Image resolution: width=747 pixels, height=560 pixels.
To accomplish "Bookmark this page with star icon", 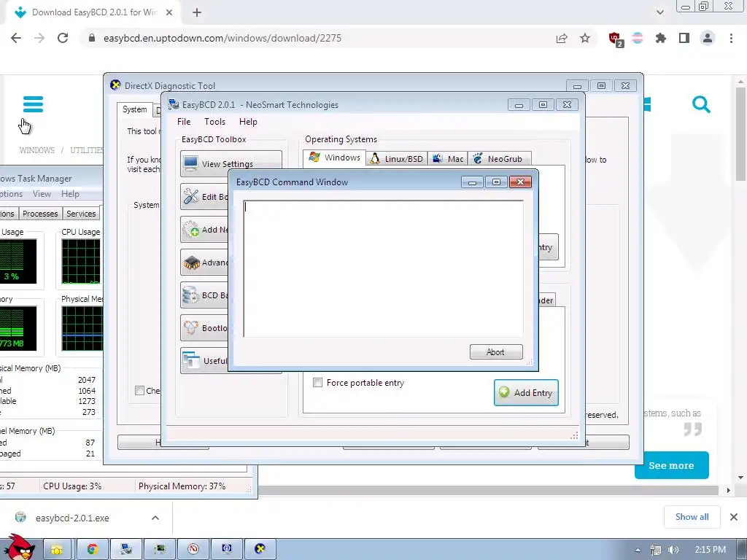I will click(x=585, y=38).
